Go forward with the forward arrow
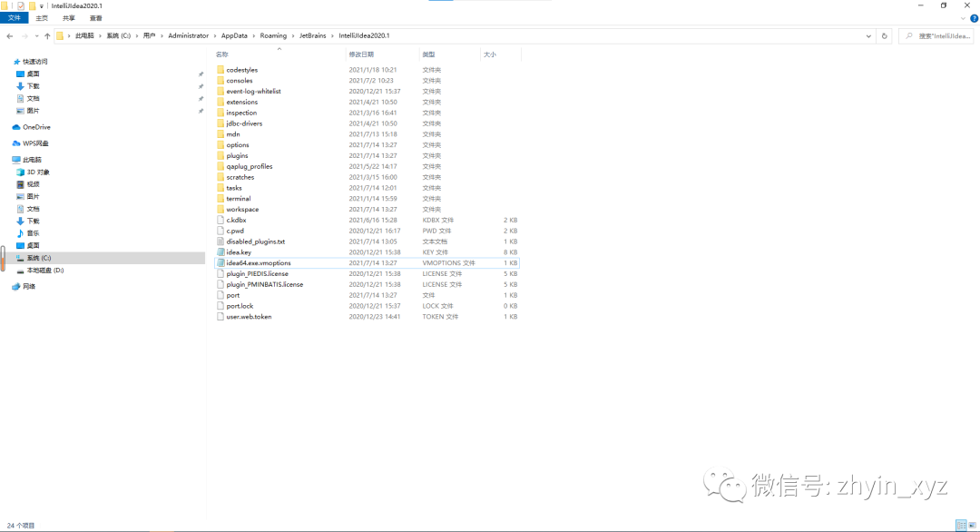The image size is (980, 532). coord(24,36)
